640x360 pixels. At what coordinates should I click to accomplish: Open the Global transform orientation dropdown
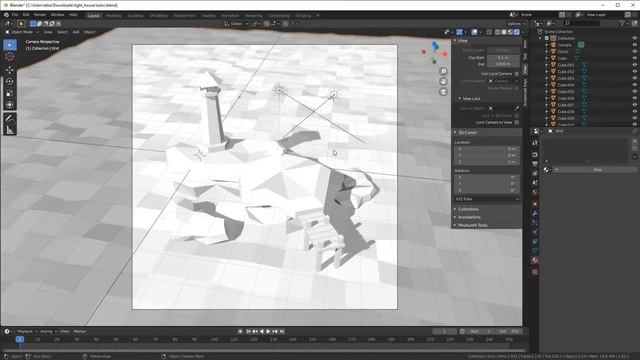[236, 24]
